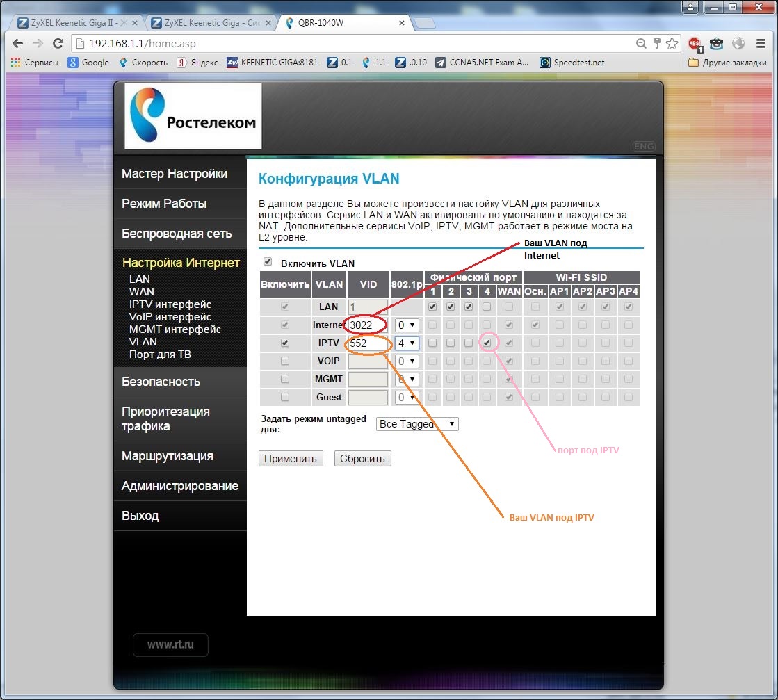Switch to the ZyXEL Keenetic Giga II tab
This screenshot has width=778, height=700.
(77, 23)
